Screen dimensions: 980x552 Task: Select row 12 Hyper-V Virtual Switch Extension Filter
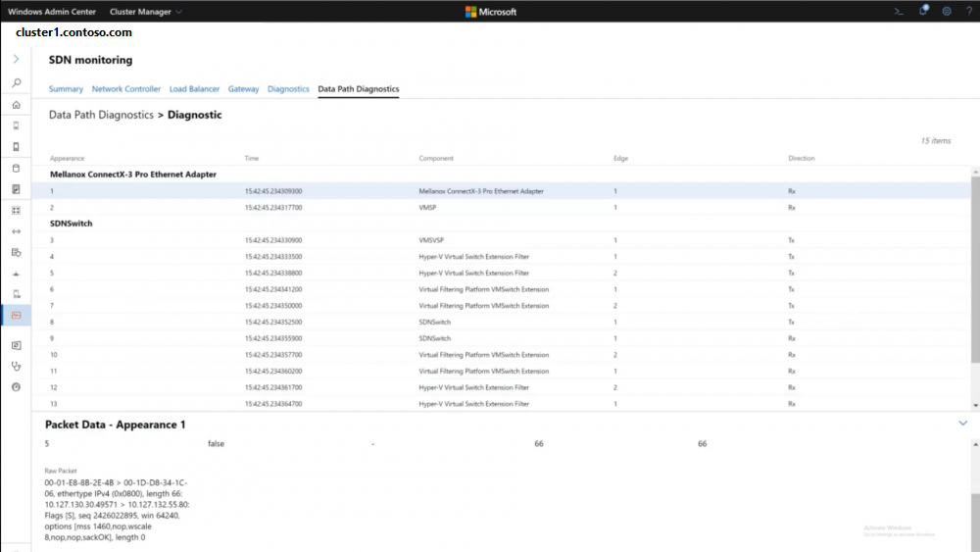501,387
